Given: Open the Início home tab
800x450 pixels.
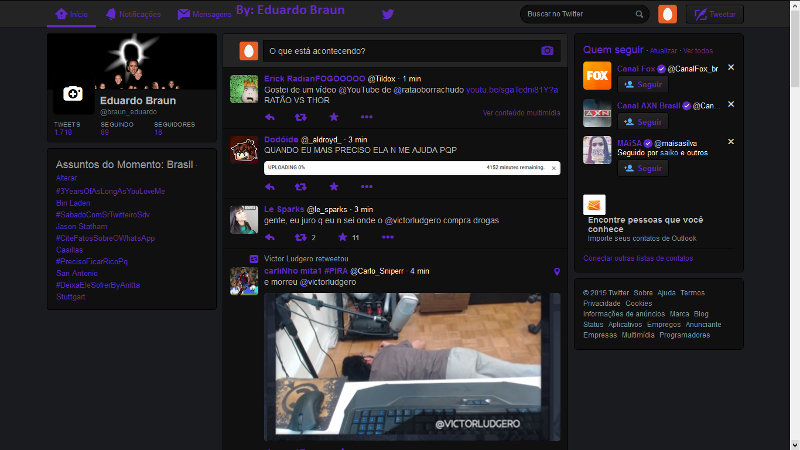Looking at the screenshot, I should click(71, 14).
